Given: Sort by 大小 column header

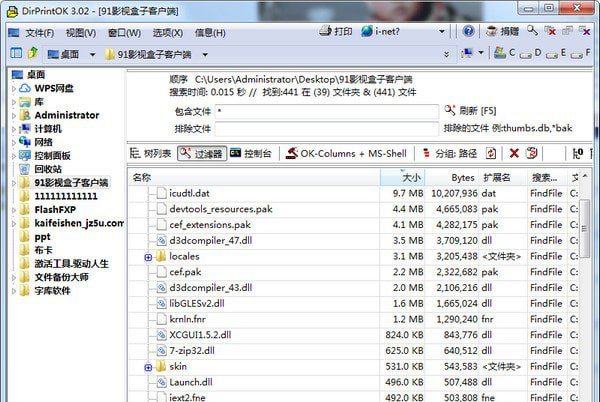Looking at the screenshot, I should (x=403, y=177).
